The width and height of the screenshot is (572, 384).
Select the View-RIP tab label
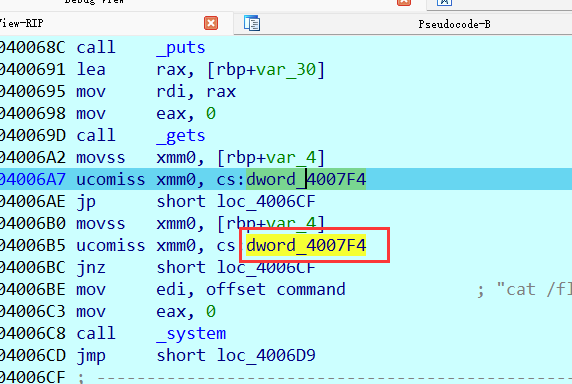pos(21,23)
